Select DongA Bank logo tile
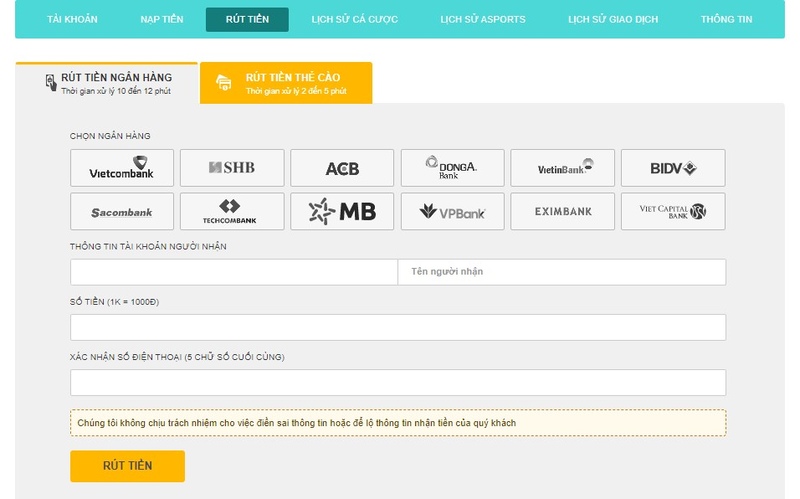Viewport: 800px width, 499px height. click(x=452, y=168)
